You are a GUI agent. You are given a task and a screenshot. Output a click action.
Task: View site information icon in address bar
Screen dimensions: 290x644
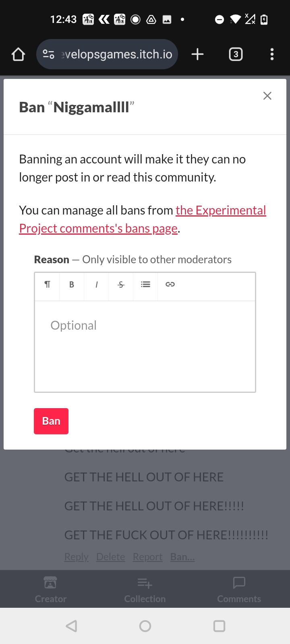48,54
